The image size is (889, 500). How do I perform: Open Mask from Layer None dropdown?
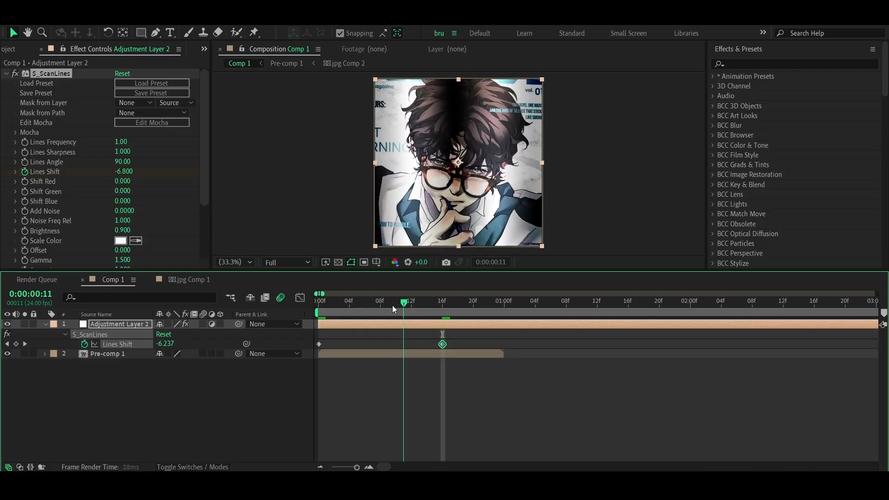pos(134,103)
